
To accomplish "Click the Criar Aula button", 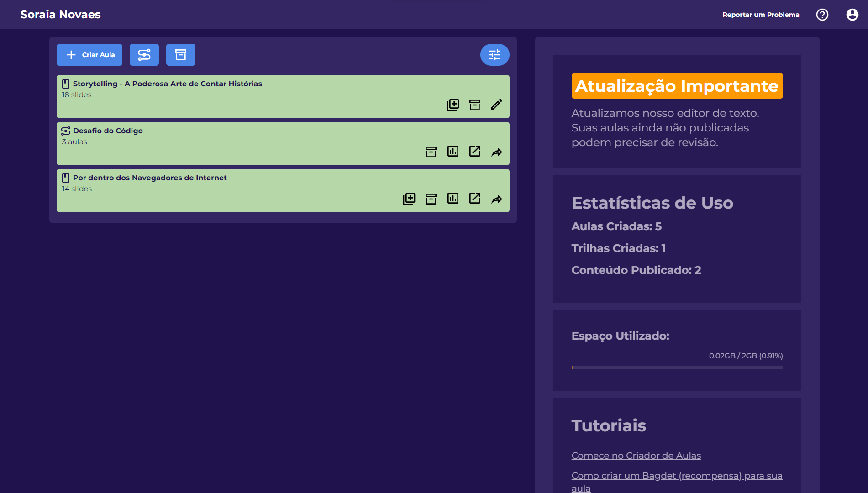I will pos(89,55).
